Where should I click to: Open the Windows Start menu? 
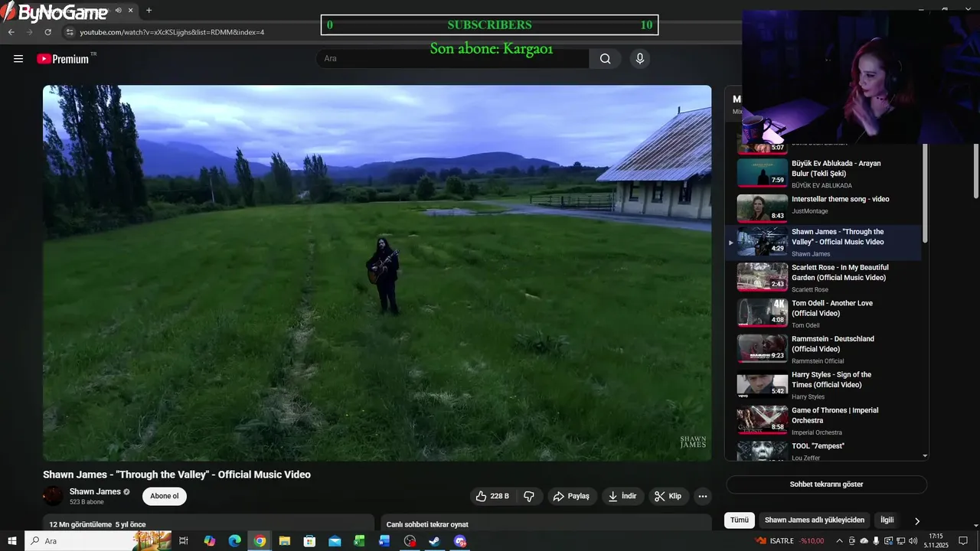[11, 541]
